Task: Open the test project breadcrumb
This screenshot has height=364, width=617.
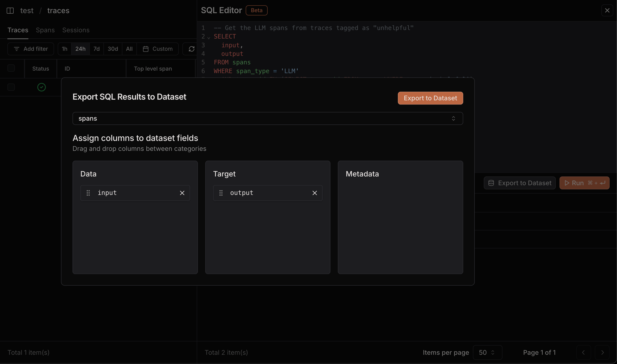Action: (27, 11)
